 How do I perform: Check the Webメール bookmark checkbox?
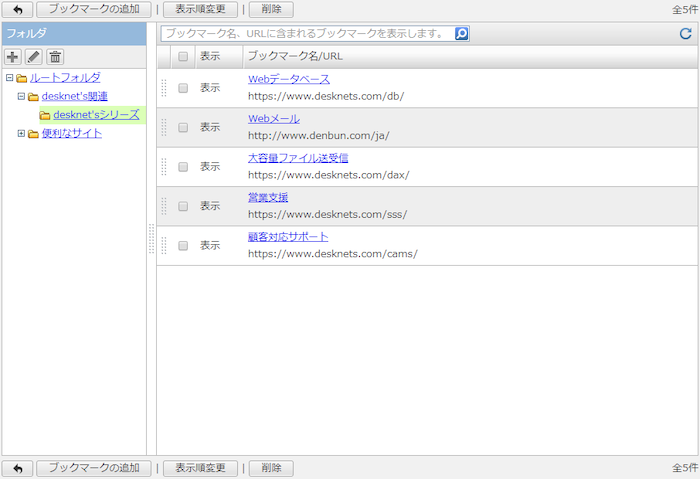[183, 127]
